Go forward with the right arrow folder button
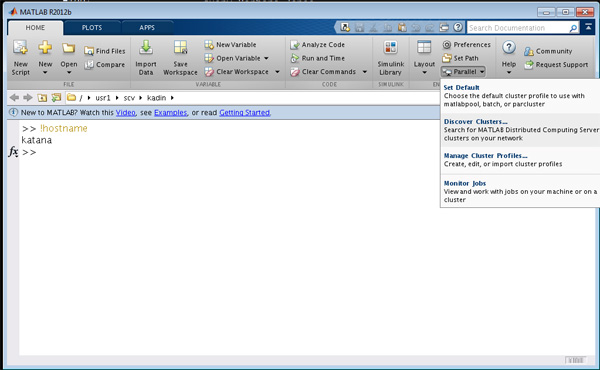Image resolution: width=600 pixels, height=370 pixels. [x=28, y=98]
